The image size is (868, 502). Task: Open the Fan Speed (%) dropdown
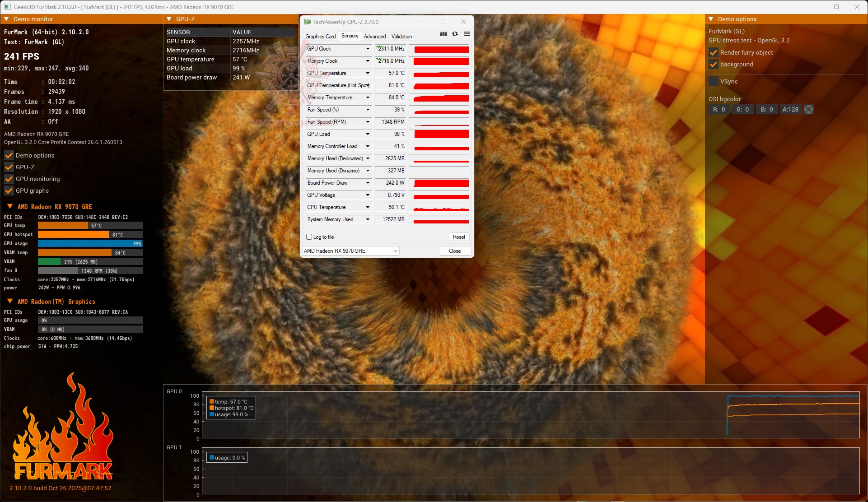pos(368,110)
